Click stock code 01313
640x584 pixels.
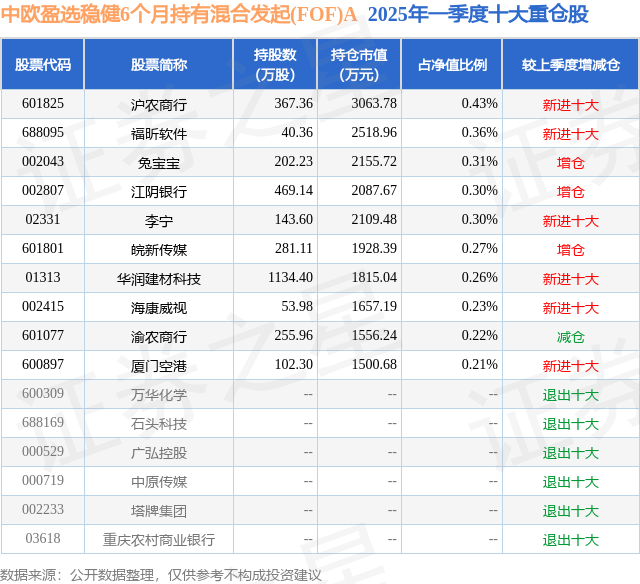43,278
